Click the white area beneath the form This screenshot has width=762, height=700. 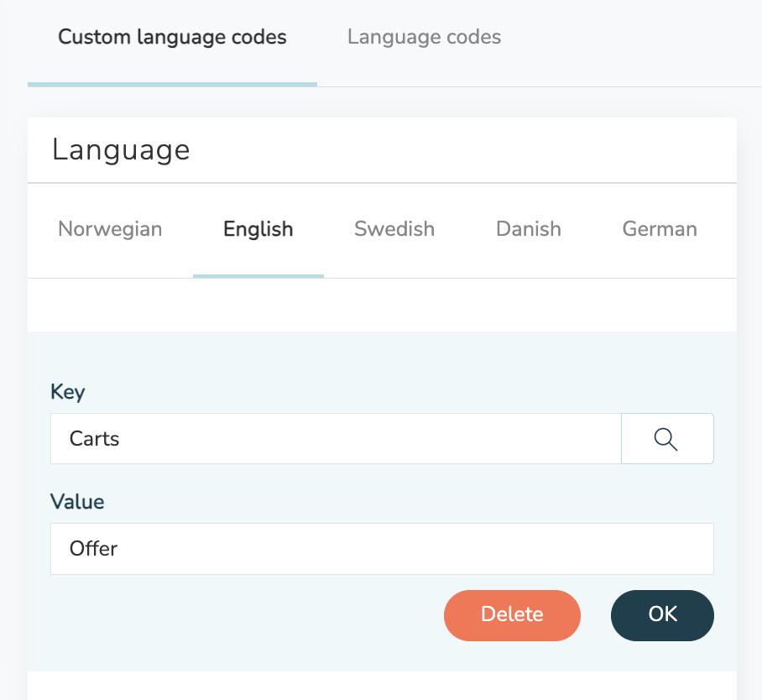(x=382, y=686)
